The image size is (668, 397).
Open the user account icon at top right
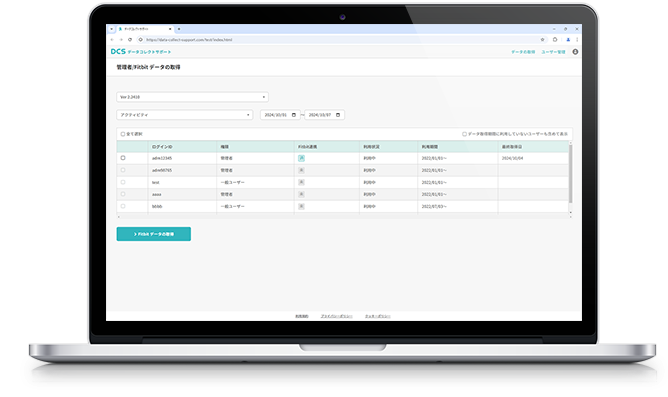point(575,52)
